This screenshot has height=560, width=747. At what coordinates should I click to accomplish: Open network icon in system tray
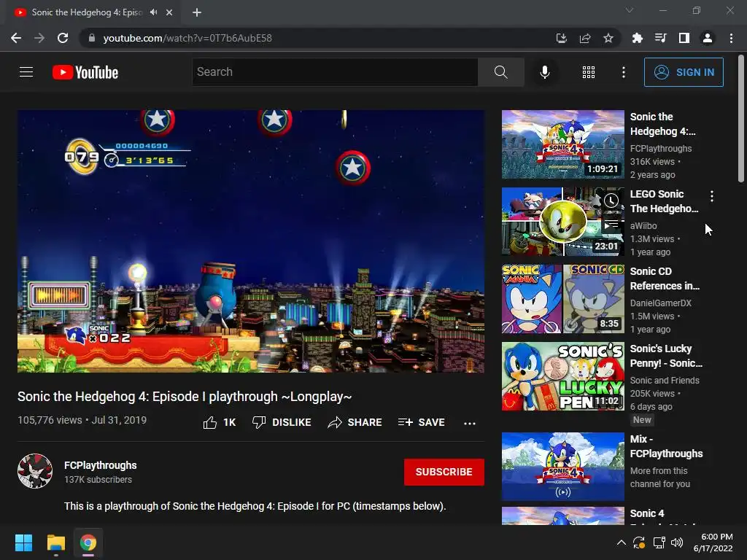pyautogui.click(x=659, y=542)
